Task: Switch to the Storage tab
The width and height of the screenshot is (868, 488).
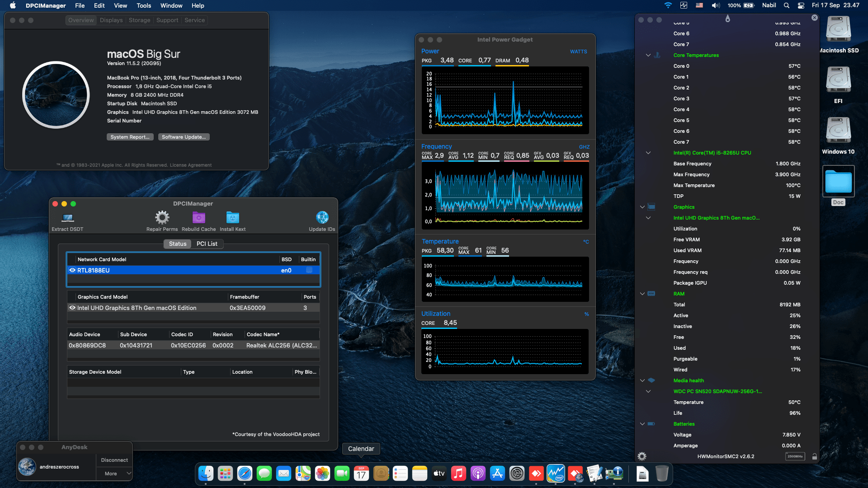Action: [x=139, y=20]
